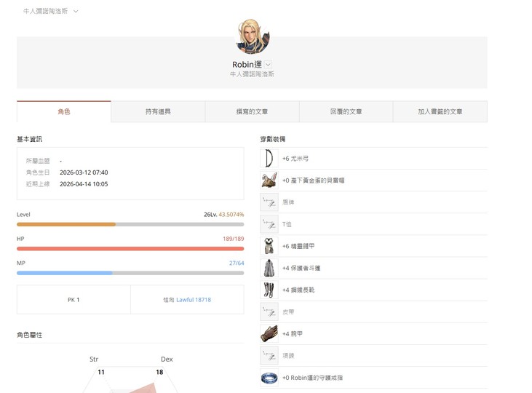Go to the 加入書籤的文章 tab
The height and width of the screenshot is (393, 532).
(x=440, y=111)
